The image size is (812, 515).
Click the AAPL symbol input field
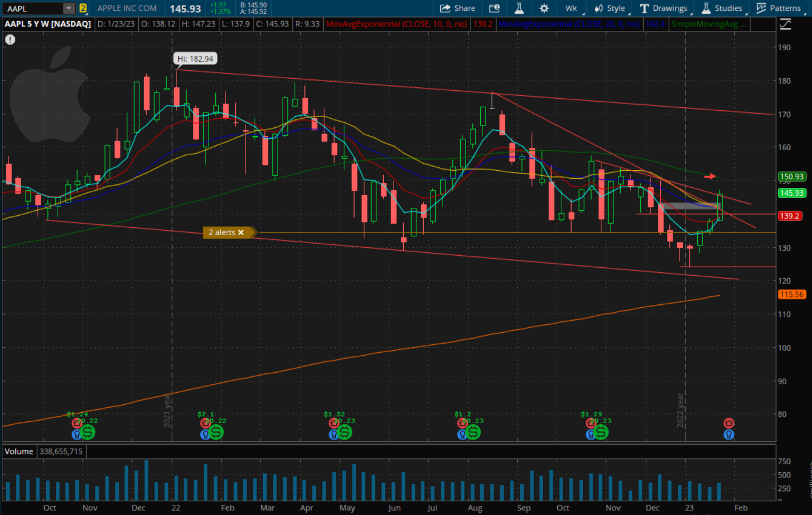[33, 9]
